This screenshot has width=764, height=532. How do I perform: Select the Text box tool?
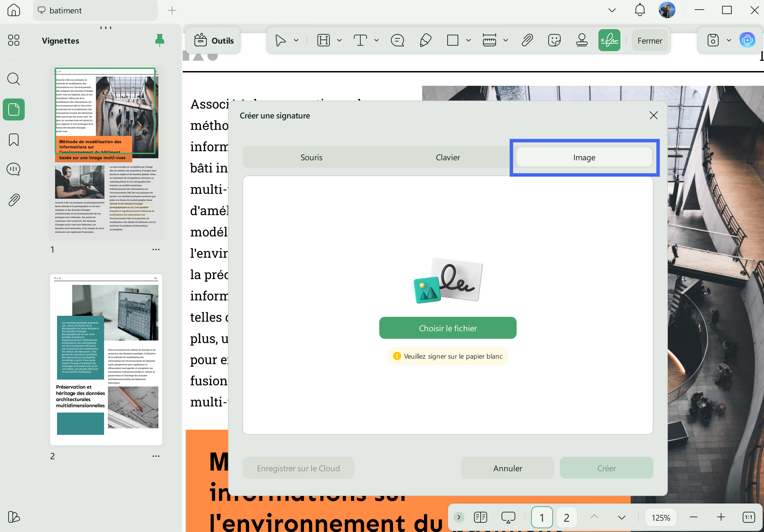[360, 41]
